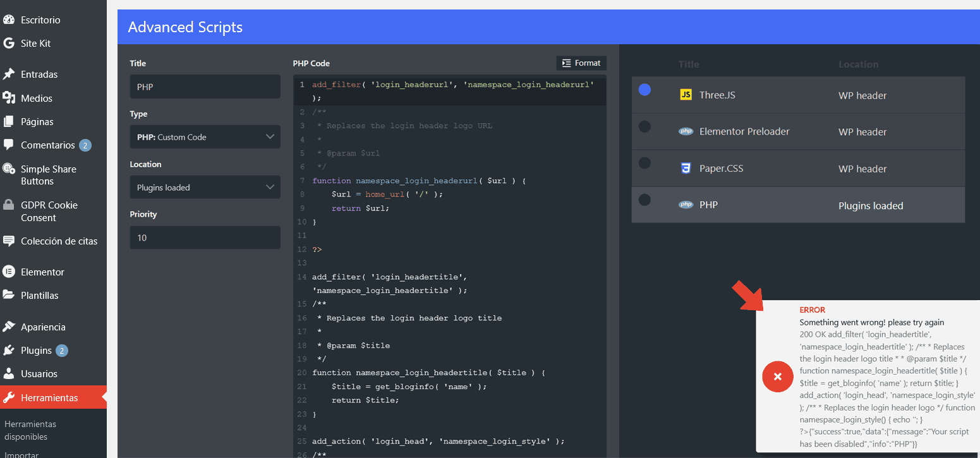Image resolution: width=980 pixels, height=458 pixels.
Task: Toggle the Three.JS script status circle
Action: 644,90
